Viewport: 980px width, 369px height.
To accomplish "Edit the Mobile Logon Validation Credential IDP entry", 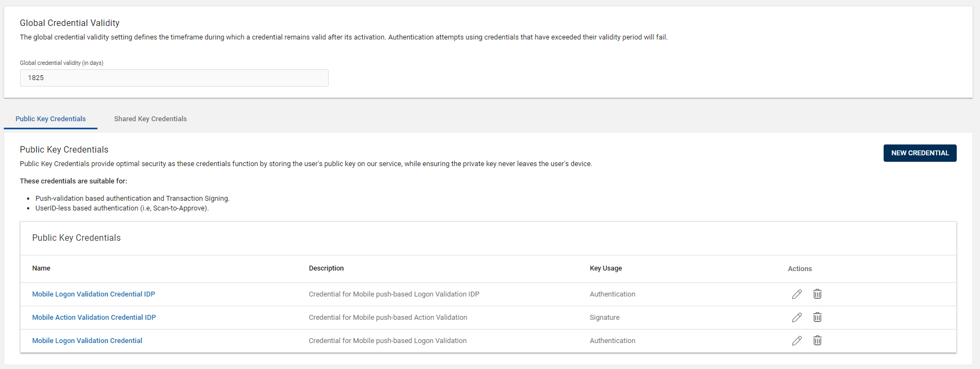I will click(x=796, y=294).
